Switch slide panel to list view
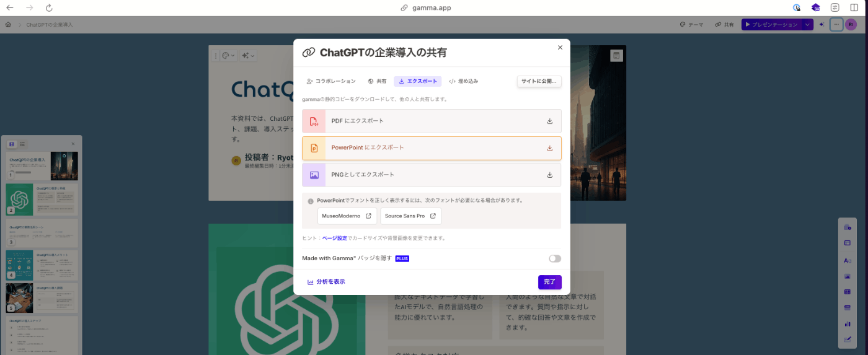 (22, 144)
